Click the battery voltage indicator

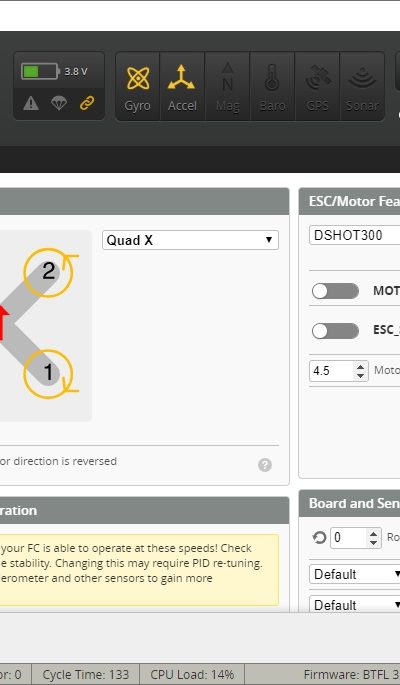[x=55, y=71]
